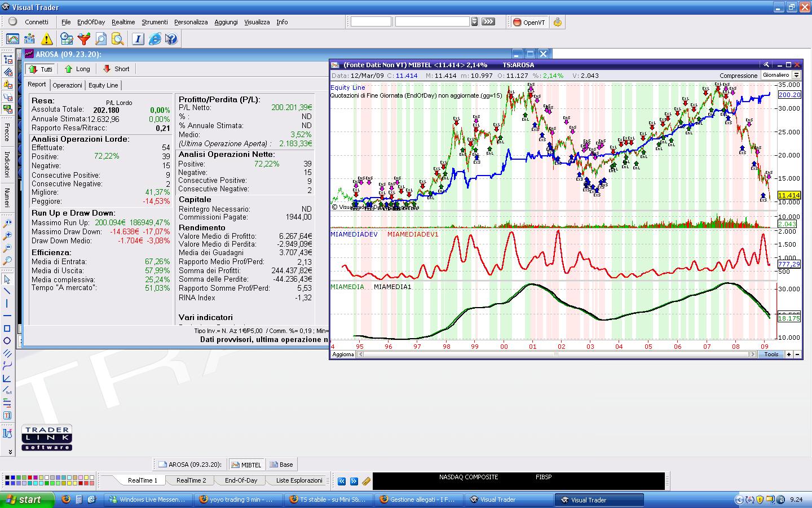Open yoyo trading 3 min taskbar item
This screenshot has height=508, width=812.
[239, 500]
